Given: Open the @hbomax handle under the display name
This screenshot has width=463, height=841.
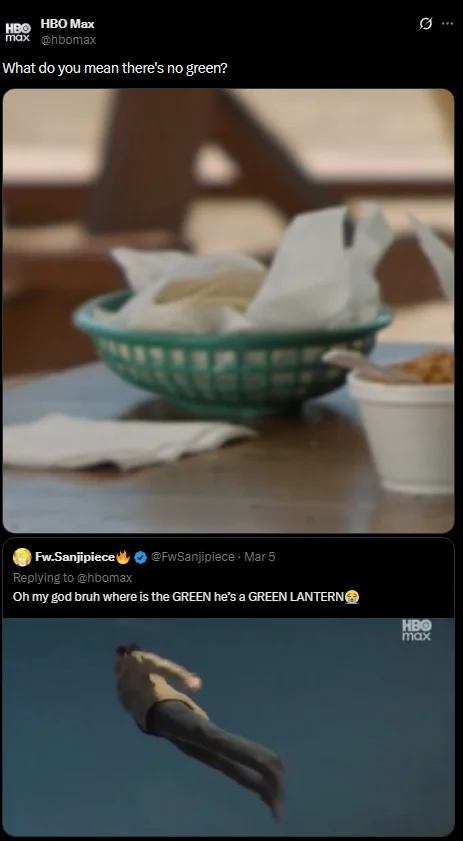Looking at the screenshot, I should 68,40.
